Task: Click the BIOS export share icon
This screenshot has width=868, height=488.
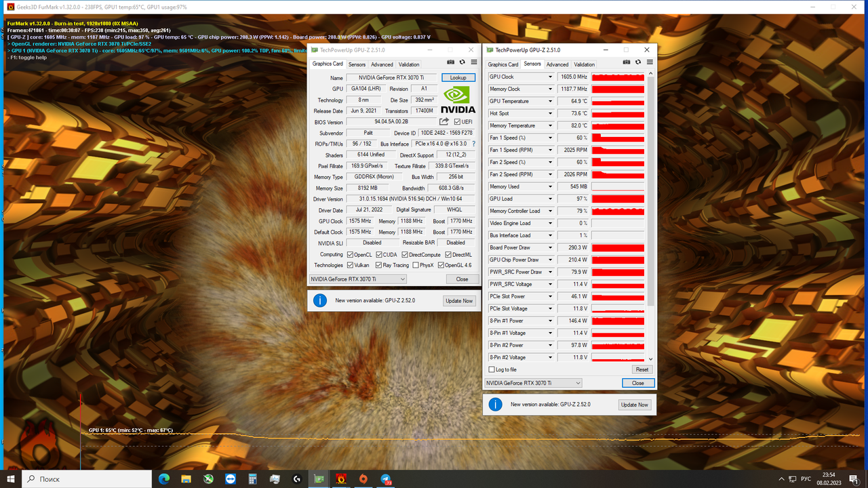Action: click(445, 122)
